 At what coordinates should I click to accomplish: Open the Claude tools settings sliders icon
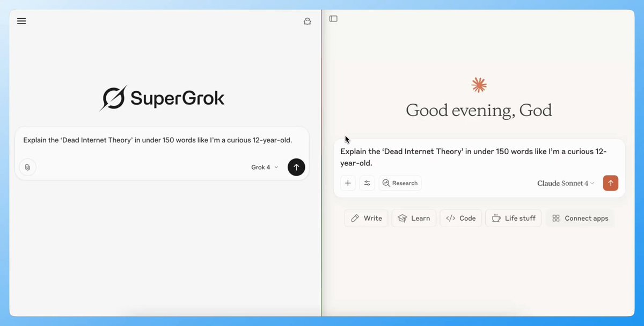[367, 183]
